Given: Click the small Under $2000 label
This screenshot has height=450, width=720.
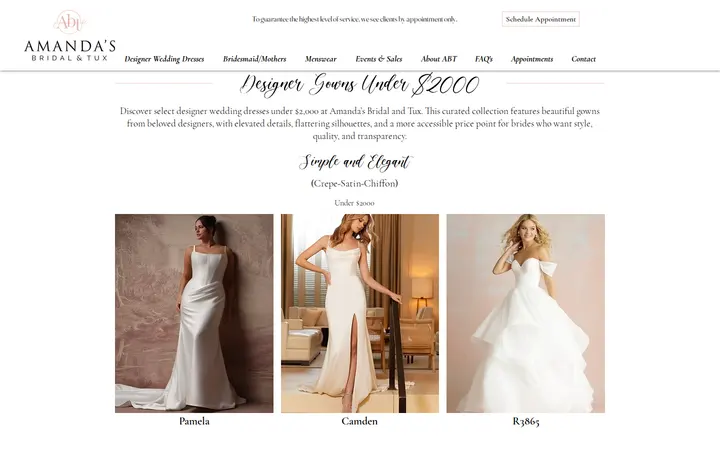Looking at the screenshot, I should click(354, 203).
